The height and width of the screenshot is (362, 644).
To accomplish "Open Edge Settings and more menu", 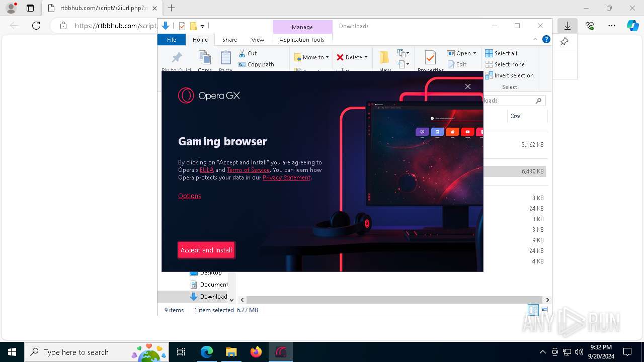I will (612, 26).
